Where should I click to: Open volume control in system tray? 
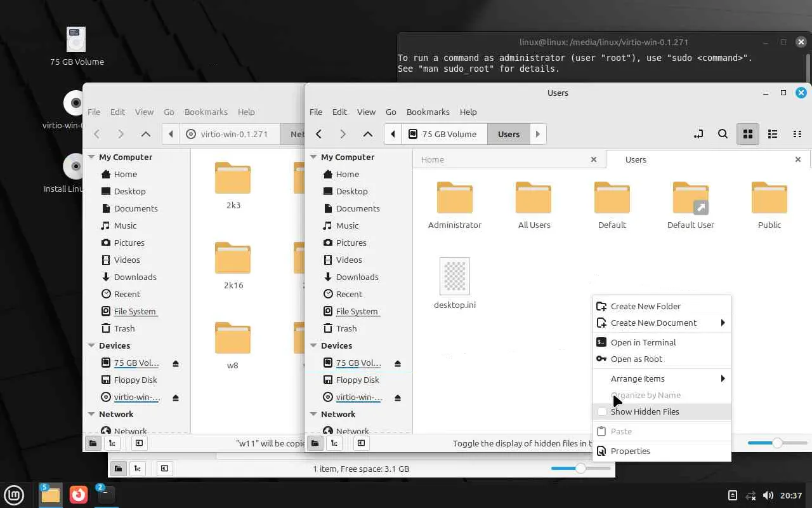click(x=768, y=495)
